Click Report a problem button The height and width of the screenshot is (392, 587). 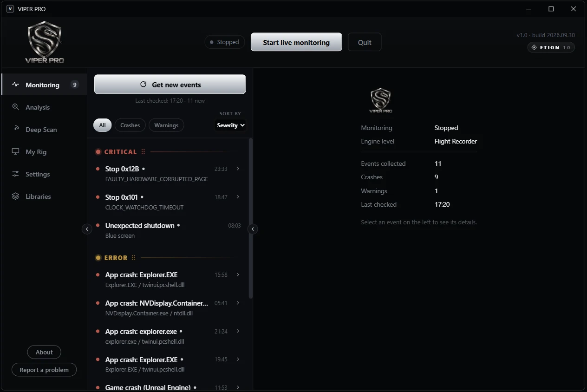pyautogui.click(x=44, y=370)
